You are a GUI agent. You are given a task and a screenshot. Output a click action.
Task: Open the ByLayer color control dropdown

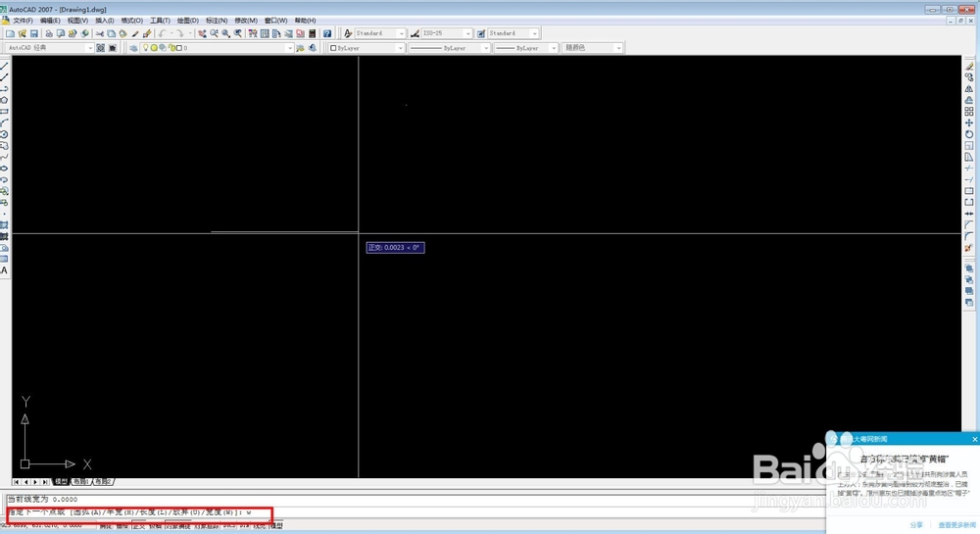(x=400, y=47)
